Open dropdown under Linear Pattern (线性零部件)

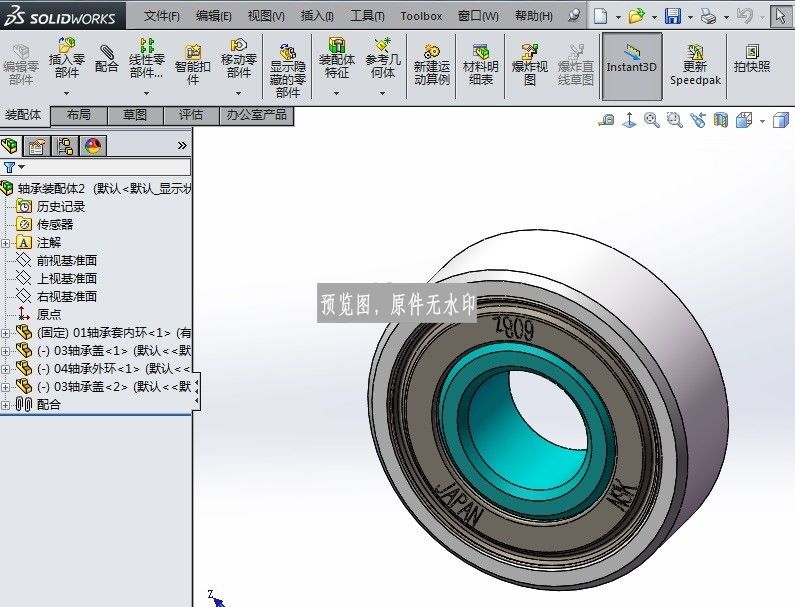point(147,93)
